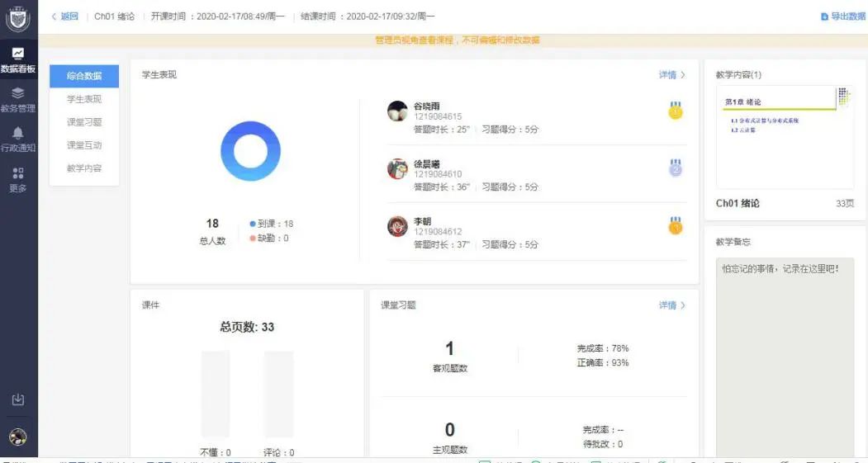Open the 第1章 绪论 slide thumbnail

coord(785,137)
